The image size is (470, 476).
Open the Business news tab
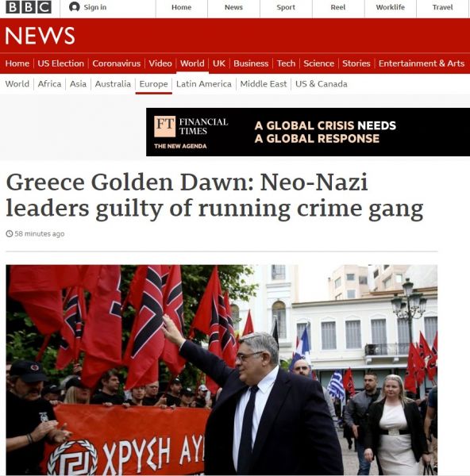251,63
